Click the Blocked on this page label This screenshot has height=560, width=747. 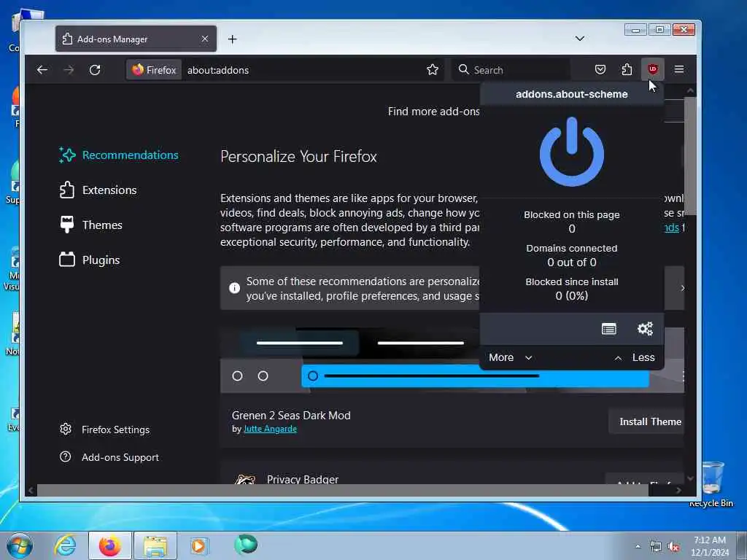572,215
